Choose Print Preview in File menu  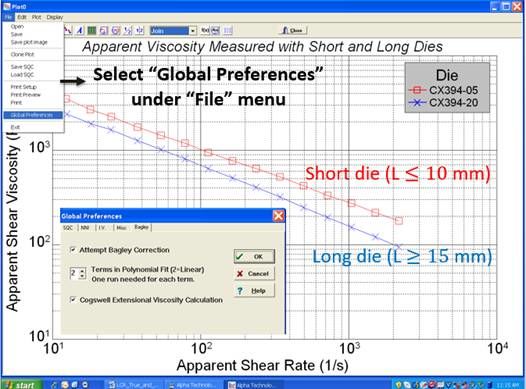pos(25,95)
